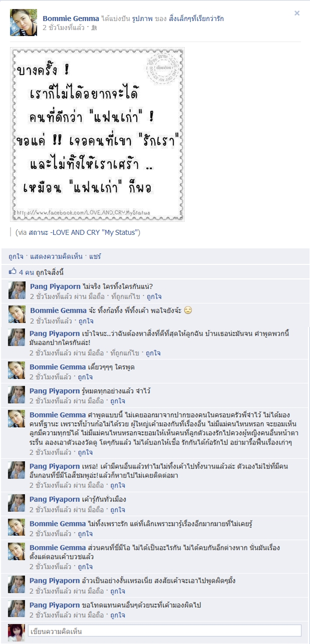The height and width of the screenshot is (644, 310).
Task: Close the post with the X icon
Action: (297, 14)
